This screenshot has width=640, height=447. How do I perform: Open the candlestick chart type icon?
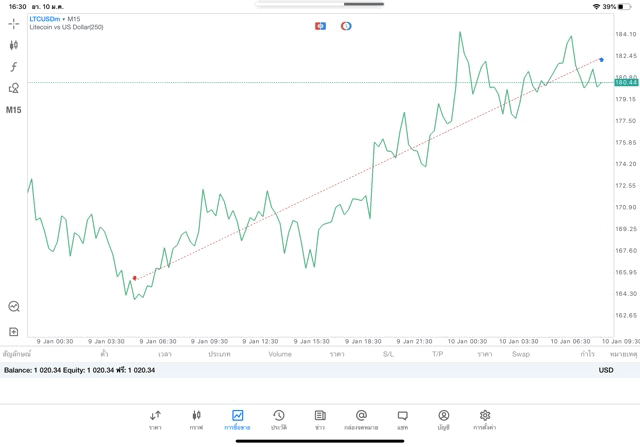pyautogui.click(x=14, y=45)
